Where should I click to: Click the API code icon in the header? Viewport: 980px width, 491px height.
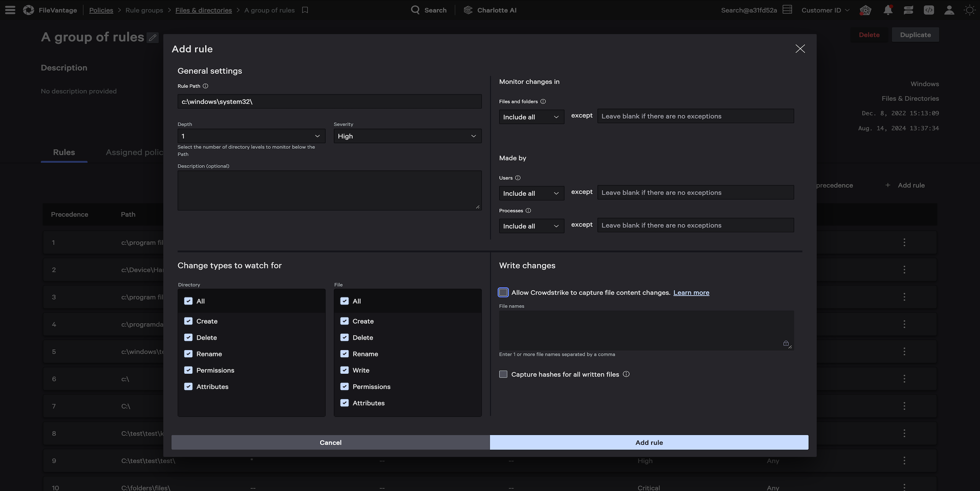pyautogui.click(x=929, y=10)
